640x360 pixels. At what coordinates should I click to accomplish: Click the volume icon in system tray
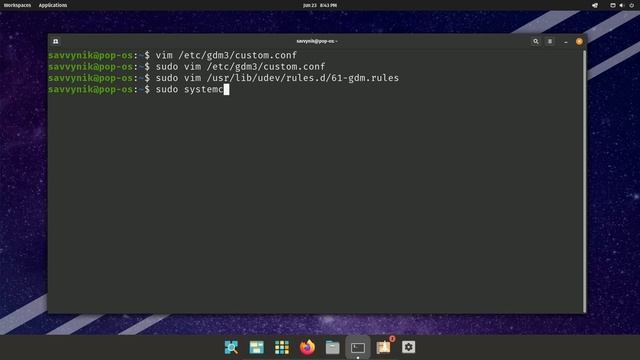[x=622, y=5]
